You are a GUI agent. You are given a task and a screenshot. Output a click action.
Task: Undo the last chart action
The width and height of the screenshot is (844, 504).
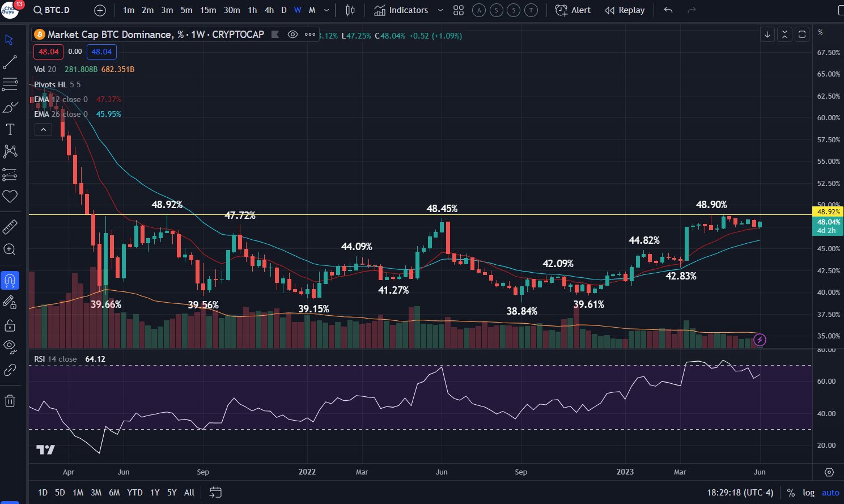click(x=668, y=10)
